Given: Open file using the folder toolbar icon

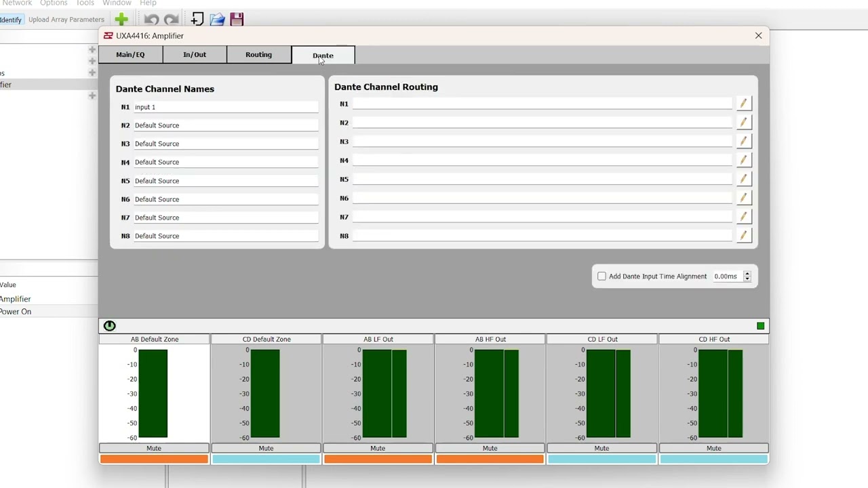Looking at the screenshot, I should pos(217,19).
